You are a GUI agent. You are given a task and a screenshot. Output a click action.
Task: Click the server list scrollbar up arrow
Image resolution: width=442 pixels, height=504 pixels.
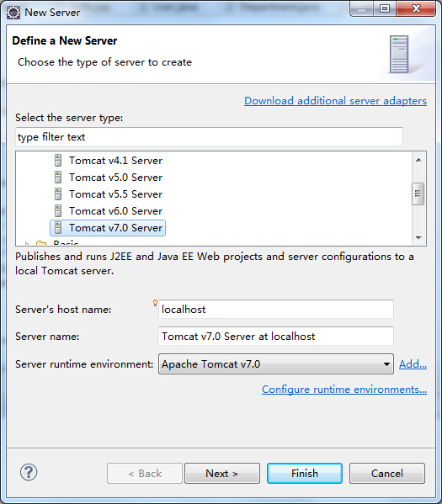tap(418, 160)
